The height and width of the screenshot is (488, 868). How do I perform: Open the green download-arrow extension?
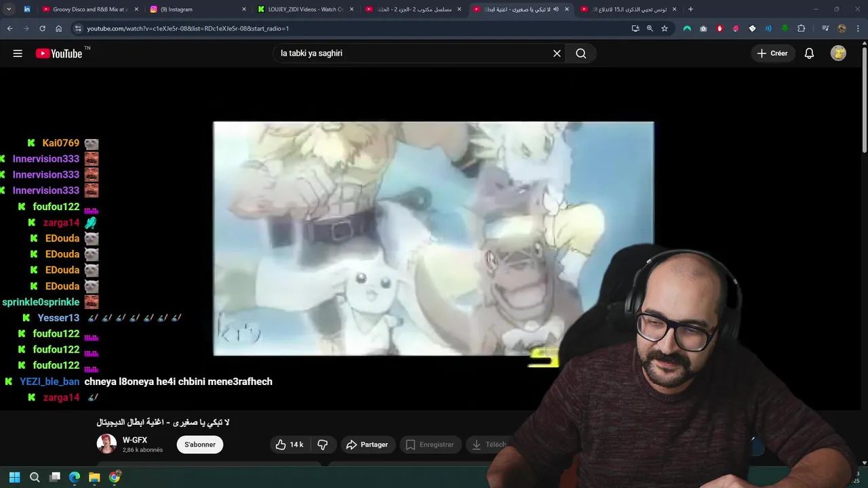(785, 28)
